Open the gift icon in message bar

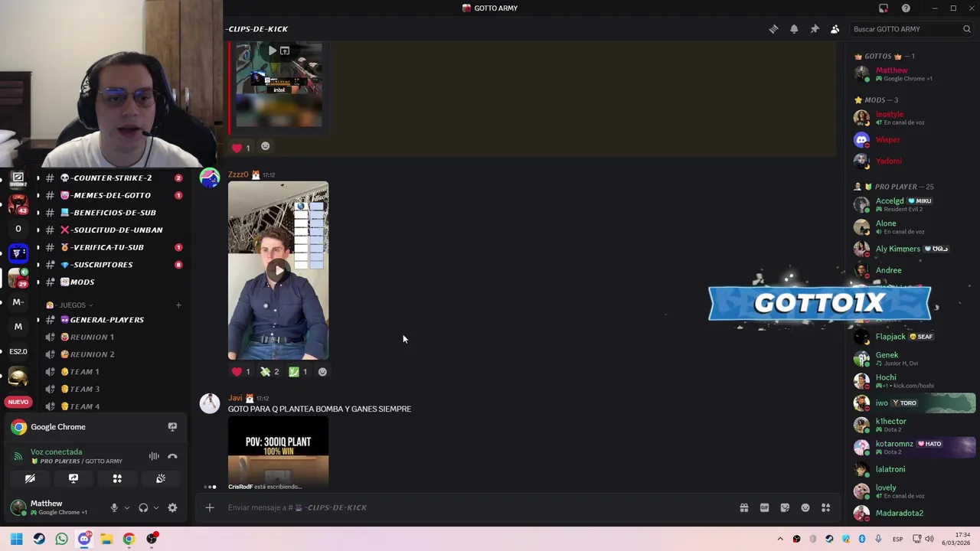[x=743, y=507]
